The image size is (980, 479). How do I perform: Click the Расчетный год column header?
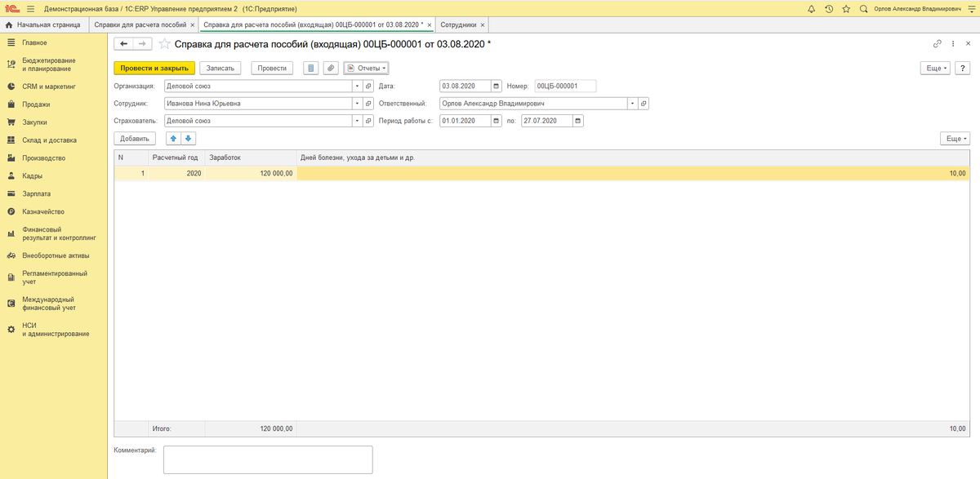[175, 157]
